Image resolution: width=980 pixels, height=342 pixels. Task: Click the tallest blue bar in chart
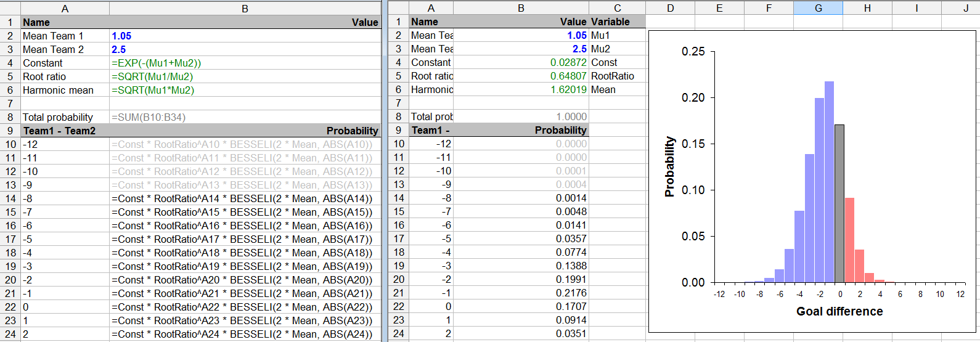[830, 182]
